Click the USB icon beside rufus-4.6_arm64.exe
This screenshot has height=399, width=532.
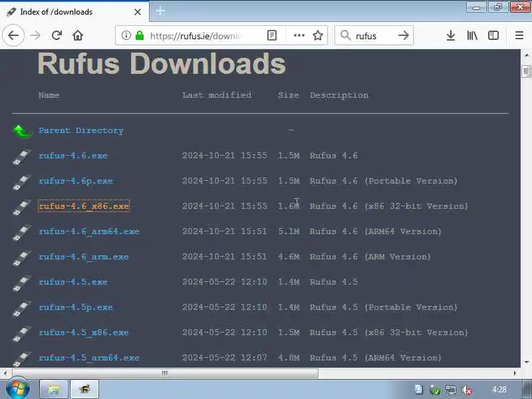click(22, 233)
